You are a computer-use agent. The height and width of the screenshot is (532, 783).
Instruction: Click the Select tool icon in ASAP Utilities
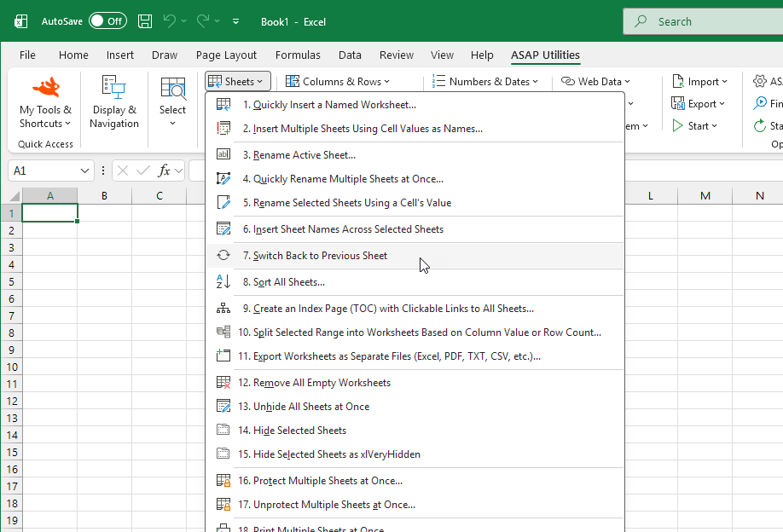pos(172,89)
